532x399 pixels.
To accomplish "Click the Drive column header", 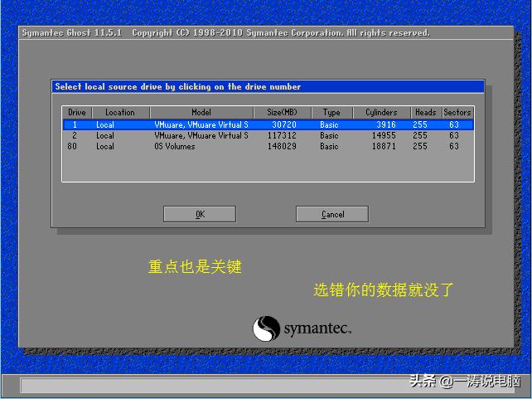I will click(x=77, y=112).
